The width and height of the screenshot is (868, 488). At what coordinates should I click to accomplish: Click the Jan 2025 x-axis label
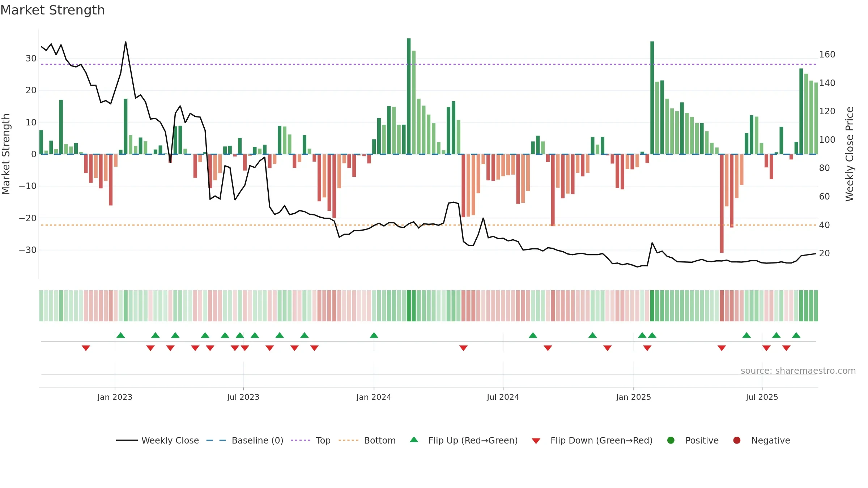(x=633, y=397)
